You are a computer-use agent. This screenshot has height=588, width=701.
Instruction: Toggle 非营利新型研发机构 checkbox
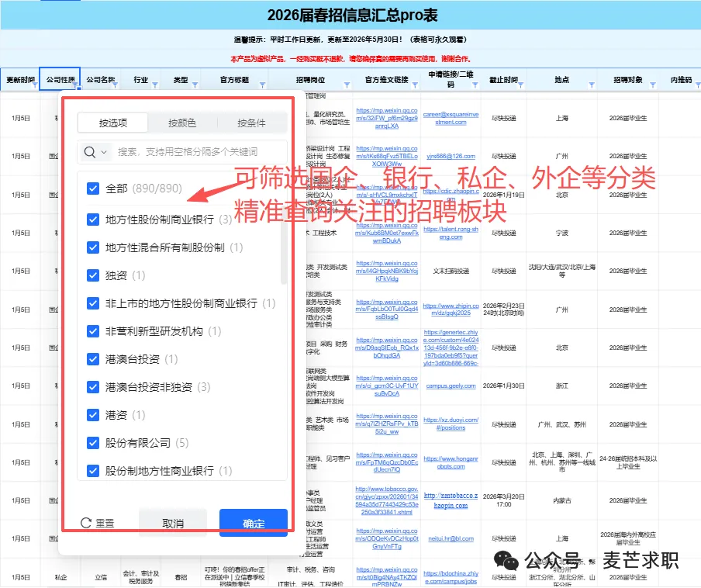(x=93, y=331)
